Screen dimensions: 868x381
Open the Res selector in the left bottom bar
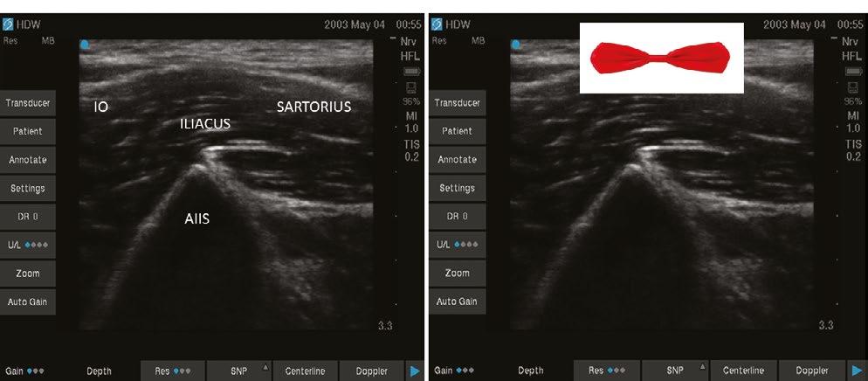pos(173,371)
